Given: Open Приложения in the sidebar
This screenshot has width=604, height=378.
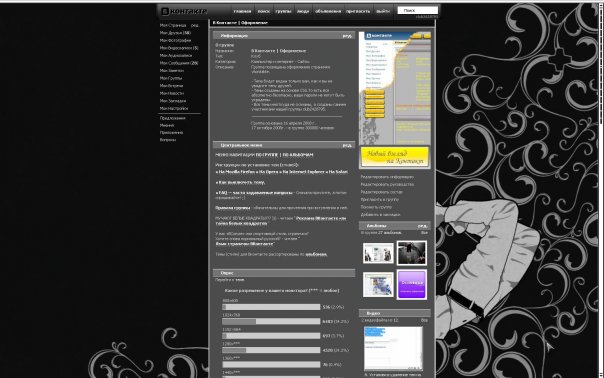Looking at the screenshot, I should pos(171,133).
